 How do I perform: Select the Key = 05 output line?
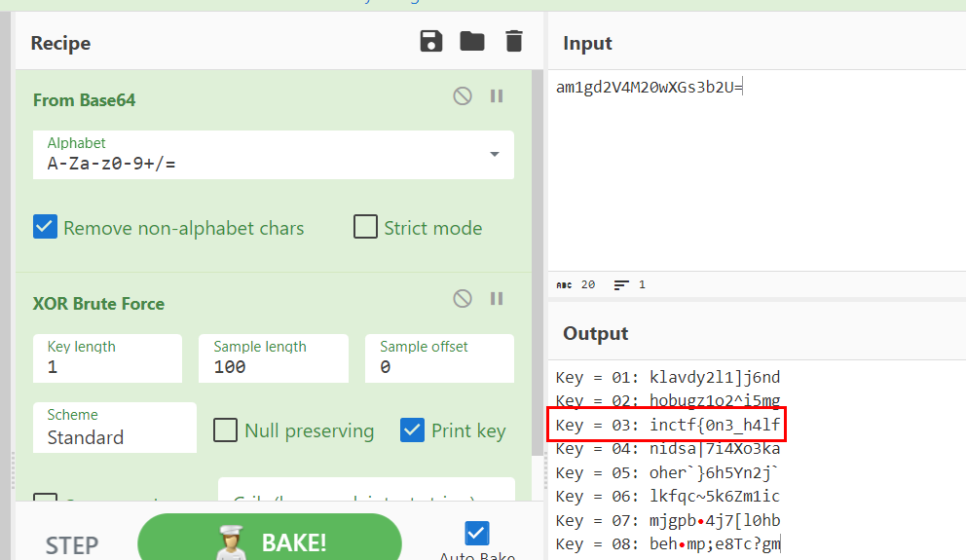(668, 472)
